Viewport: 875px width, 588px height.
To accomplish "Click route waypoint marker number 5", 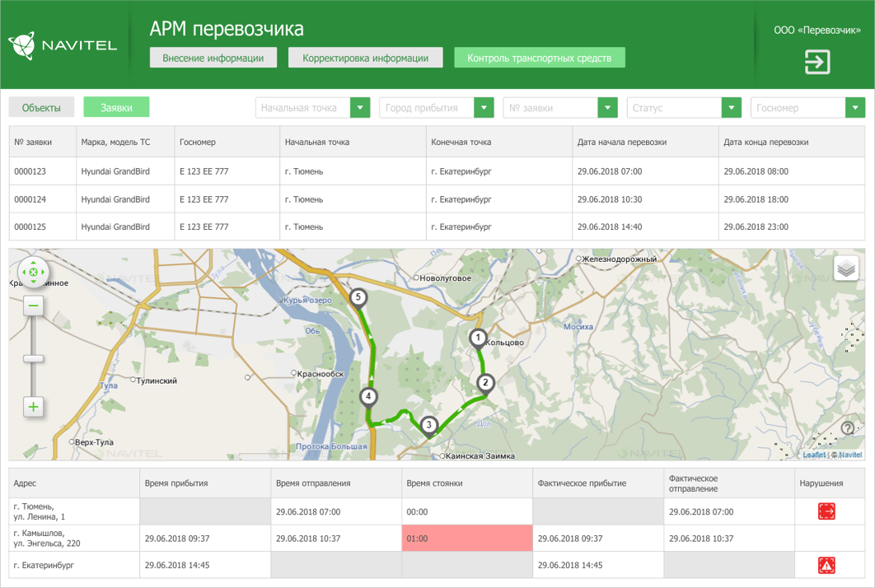I will pos(359,295).
